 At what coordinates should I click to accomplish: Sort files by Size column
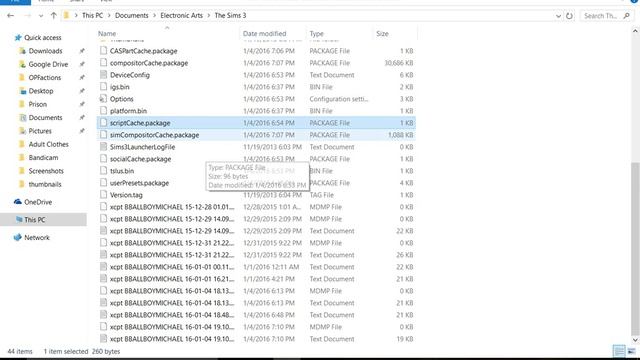point(382,34)
